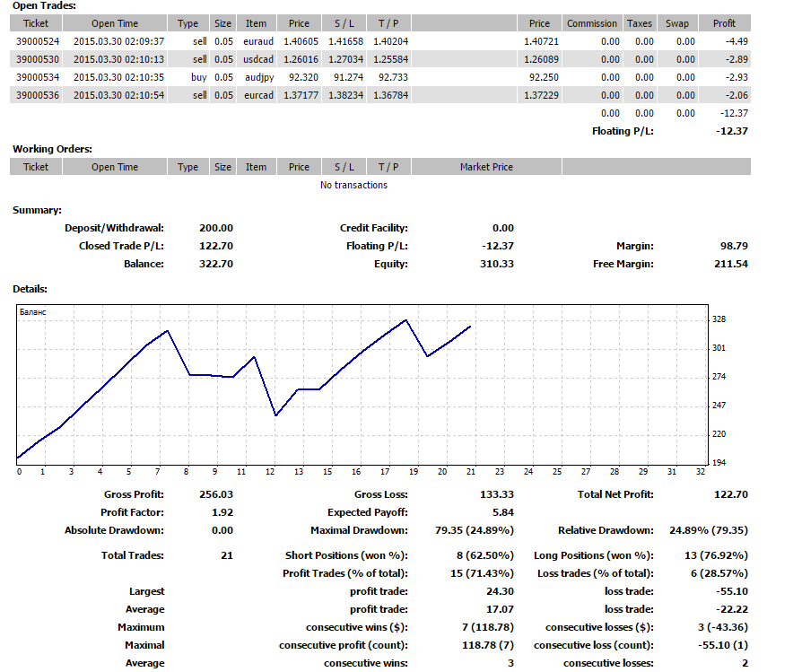Click the euraud item cell
Viewport: 802px width, 672px height.
point(258,41)
